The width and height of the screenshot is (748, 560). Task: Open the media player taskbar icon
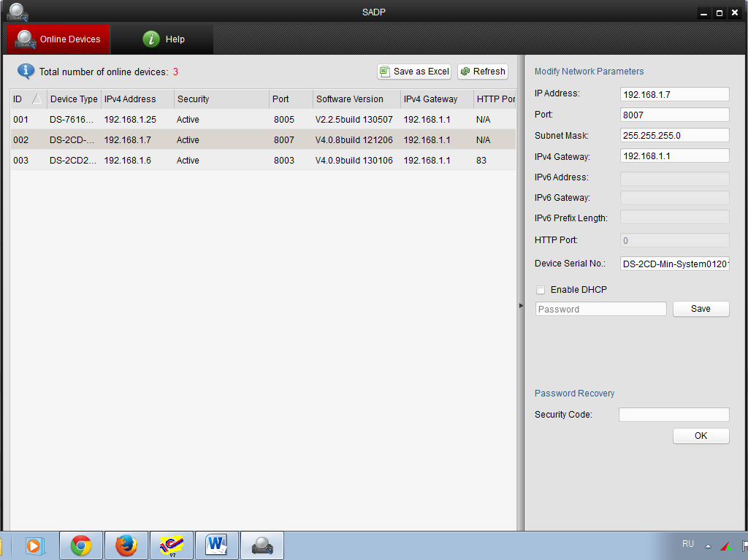35,545
